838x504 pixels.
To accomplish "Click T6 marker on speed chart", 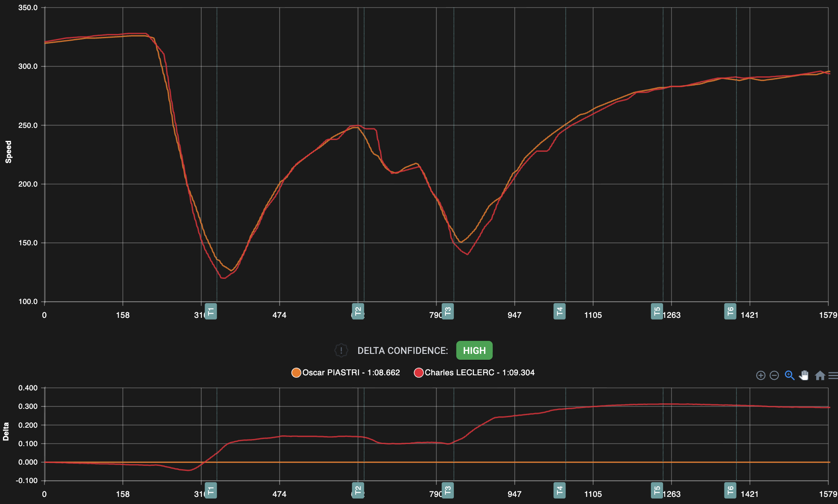I will click(x=730, y=311).
